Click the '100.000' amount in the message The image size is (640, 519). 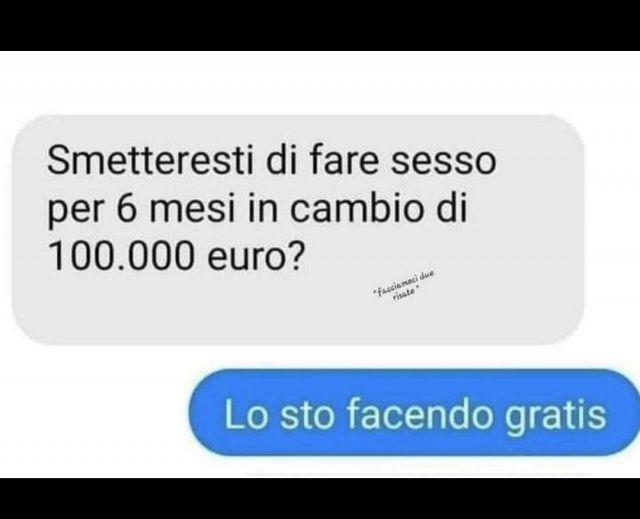tap(121, 257)
